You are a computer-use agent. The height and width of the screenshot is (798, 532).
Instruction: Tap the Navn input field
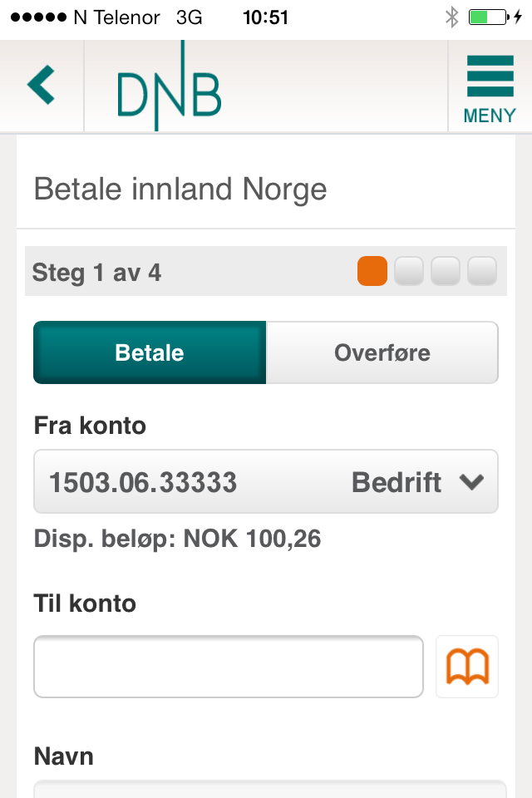[x=266, y=789]
